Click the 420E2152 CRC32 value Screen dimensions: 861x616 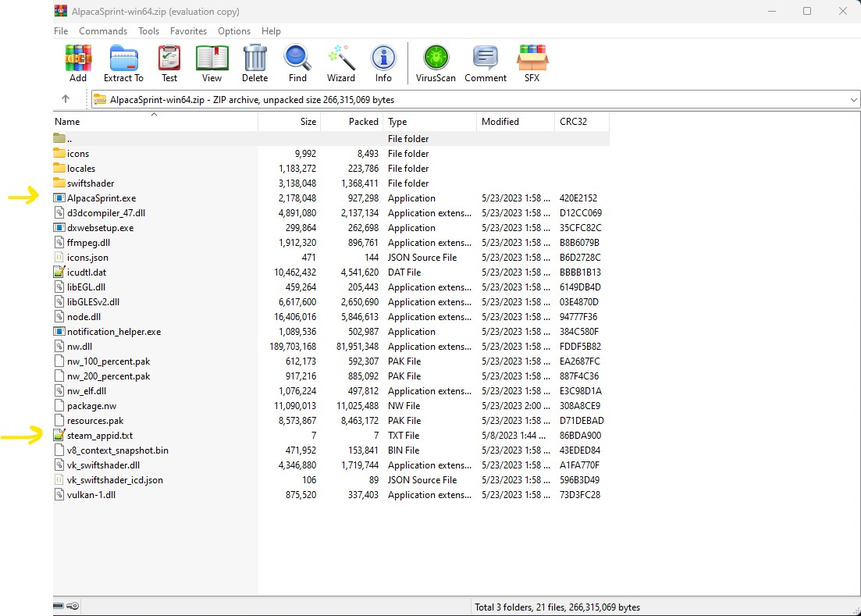[578, 198]
